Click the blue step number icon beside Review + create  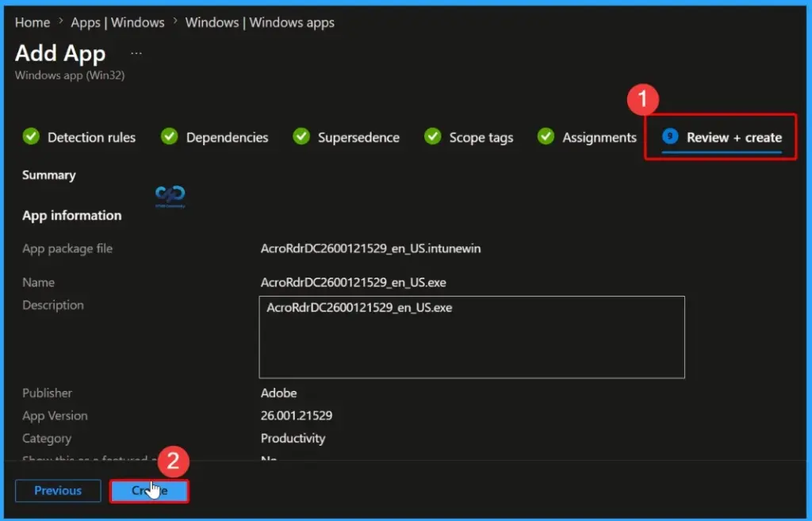[x=670, y=136]
